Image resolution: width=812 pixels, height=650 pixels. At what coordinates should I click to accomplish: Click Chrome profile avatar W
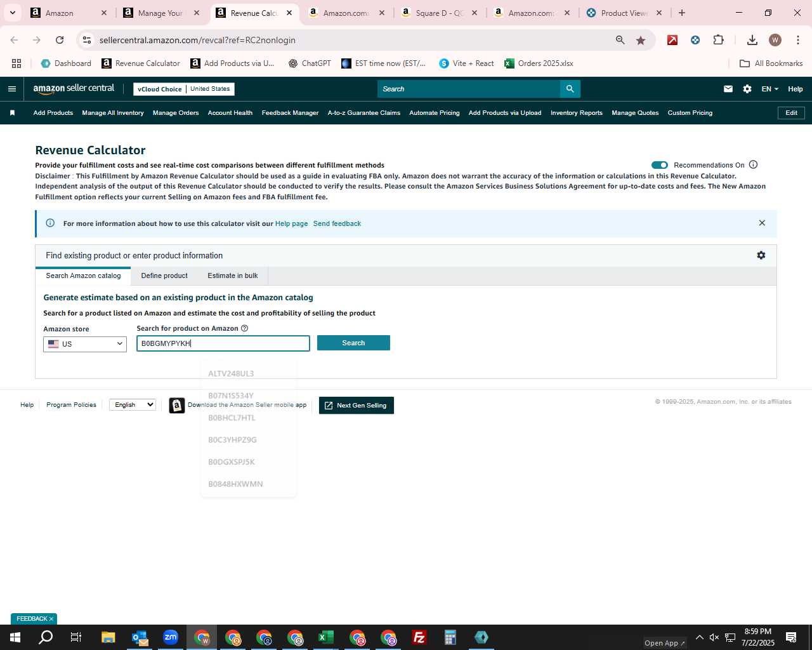pos(775,40)
